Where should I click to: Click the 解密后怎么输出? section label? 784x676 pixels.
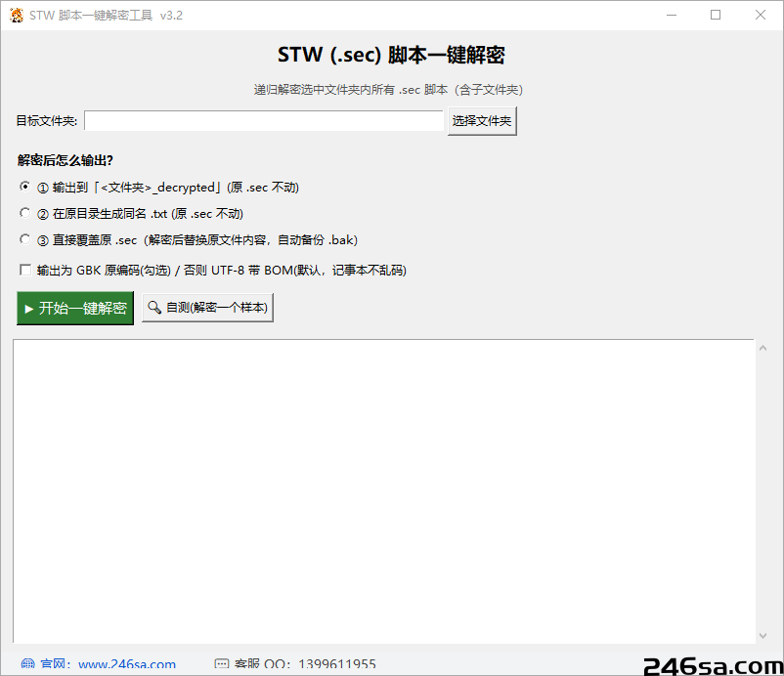[x=65, y=160]
